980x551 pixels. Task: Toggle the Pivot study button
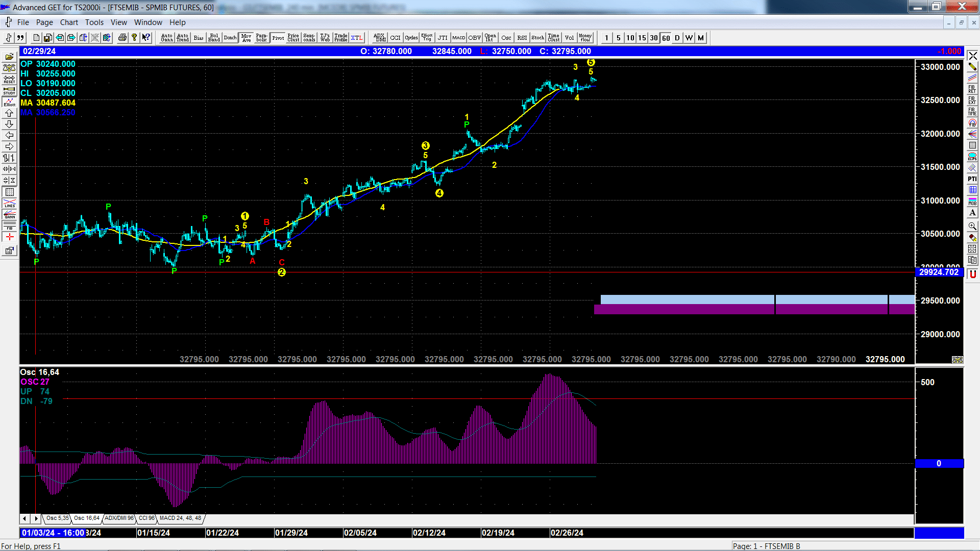point(278,38)
